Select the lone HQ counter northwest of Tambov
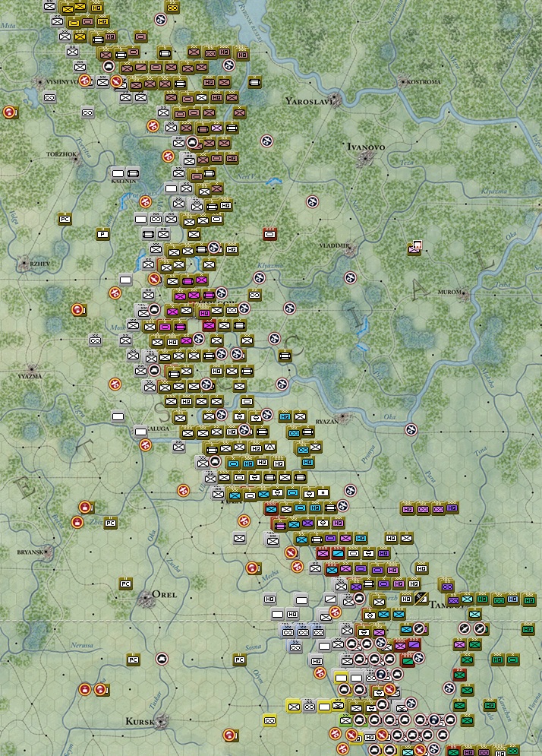542x756 pixels. point(421,568)
